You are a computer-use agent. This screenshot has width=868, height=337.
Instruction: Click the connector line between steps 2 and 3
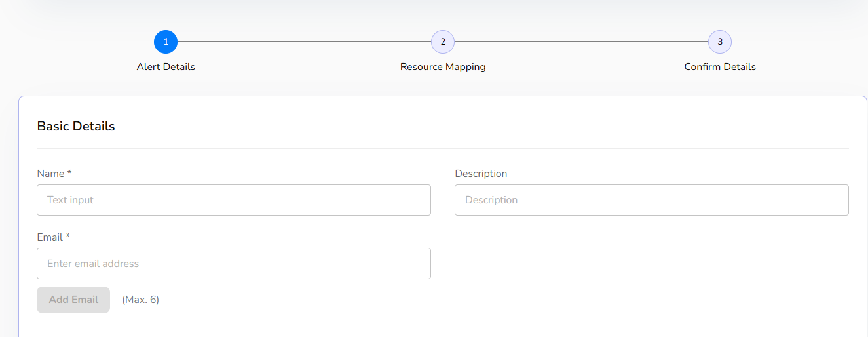tap(581, 42)
